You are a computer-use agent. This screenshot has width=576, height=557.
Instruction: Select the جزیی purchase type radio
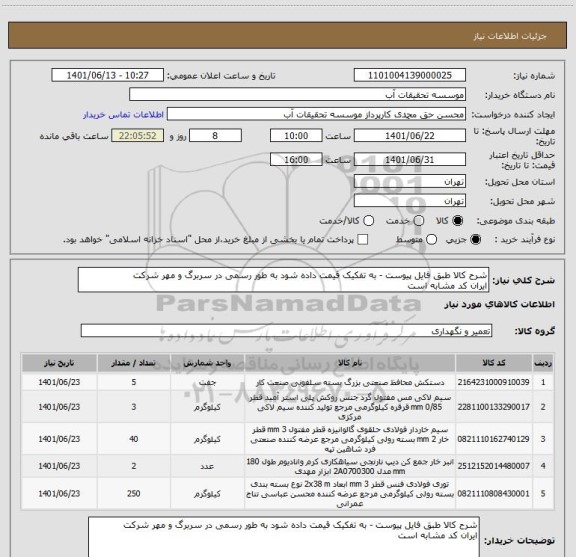coord(476,240)
